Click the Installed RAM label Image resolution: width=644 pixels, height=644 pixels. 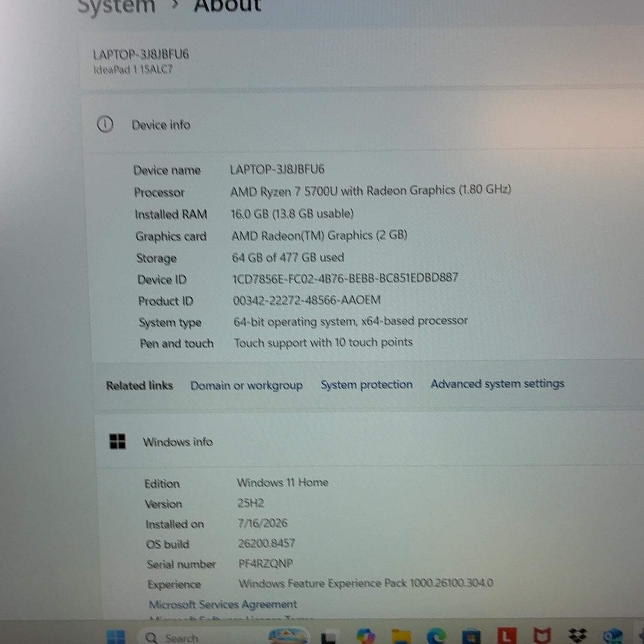tap(171, 214)
